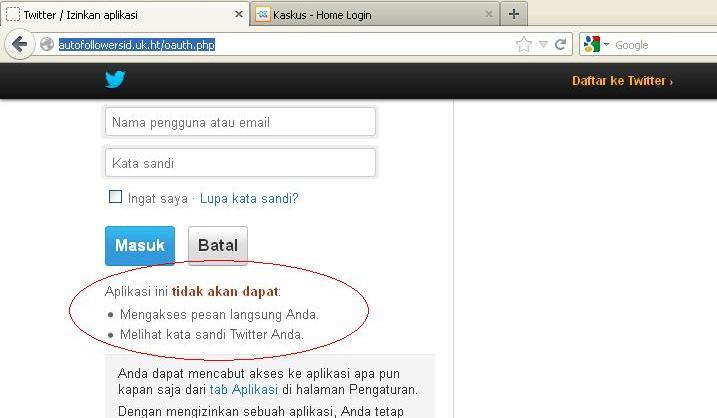This screenshot has width=717, height=418.
Task: Close the Kaskus - Home Login tab
Action: [489, 14]
